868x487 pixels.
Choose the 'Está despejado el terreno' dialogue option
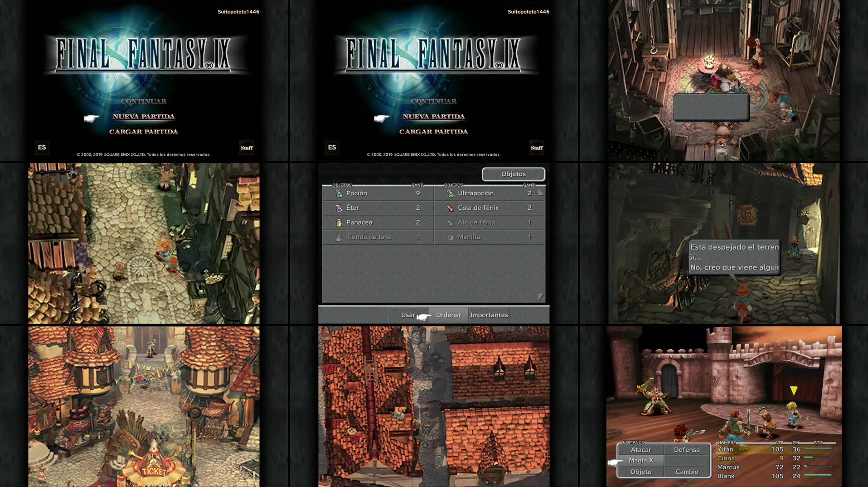pyautogui.click(x=734, y=247)
